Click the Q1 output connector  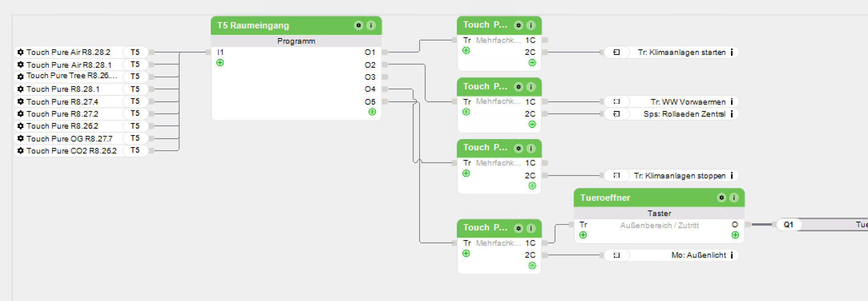tap(788, 224)
